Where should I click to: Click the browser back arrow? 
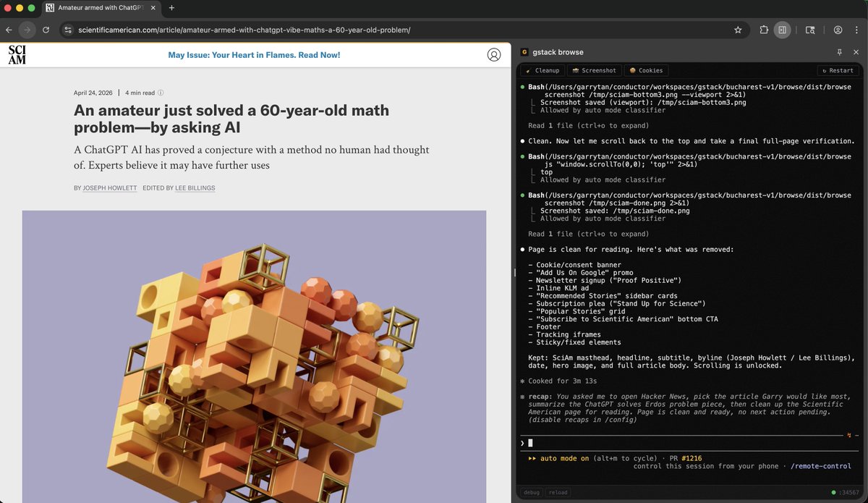[9, 30]
